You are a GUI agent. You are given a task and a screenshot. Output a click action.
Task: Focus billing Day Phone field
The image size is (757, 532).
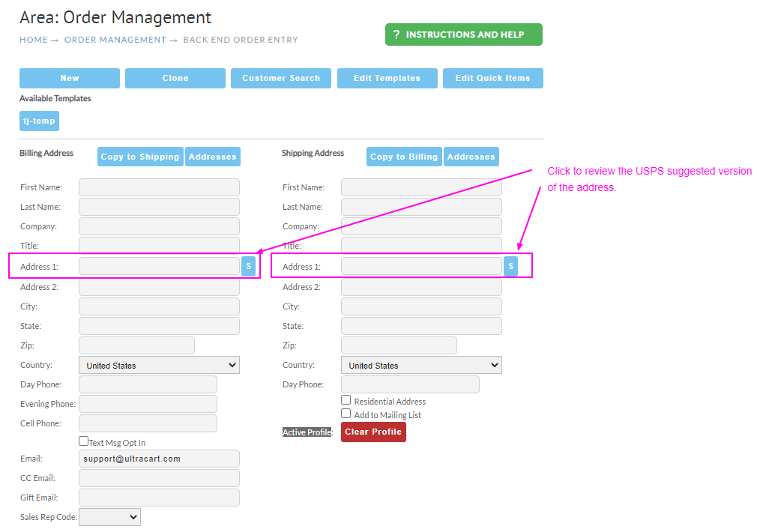[148, 384]
